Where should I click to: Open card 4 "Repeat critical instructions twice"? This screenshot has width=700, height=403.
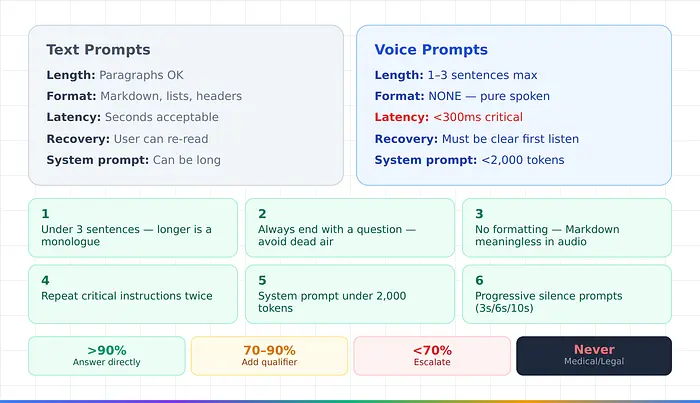(133, 294)
